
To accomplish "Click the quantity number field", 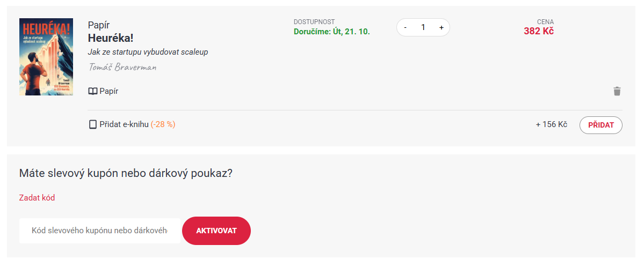I will [x=423, y=27].
